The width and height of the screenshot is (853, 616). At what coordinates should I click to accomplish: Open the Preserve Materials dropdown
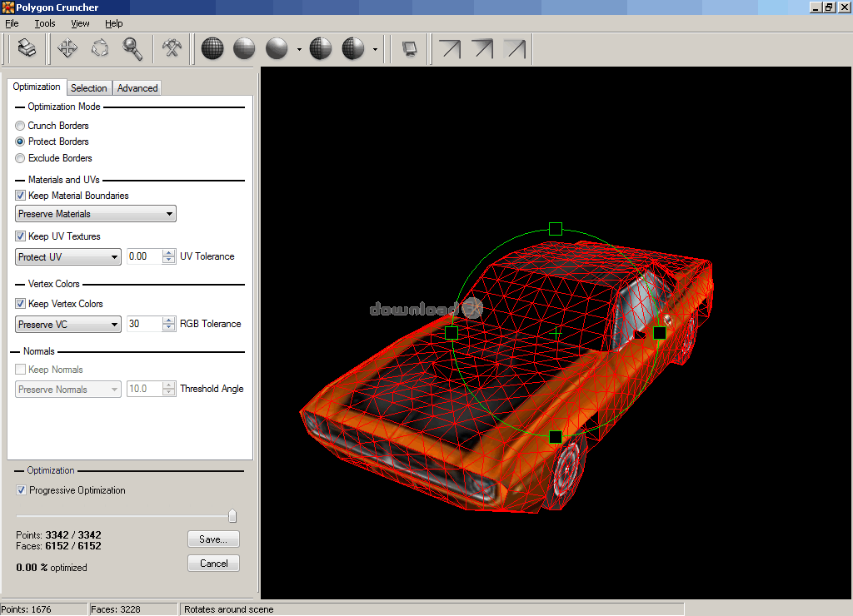coord(96,214)
